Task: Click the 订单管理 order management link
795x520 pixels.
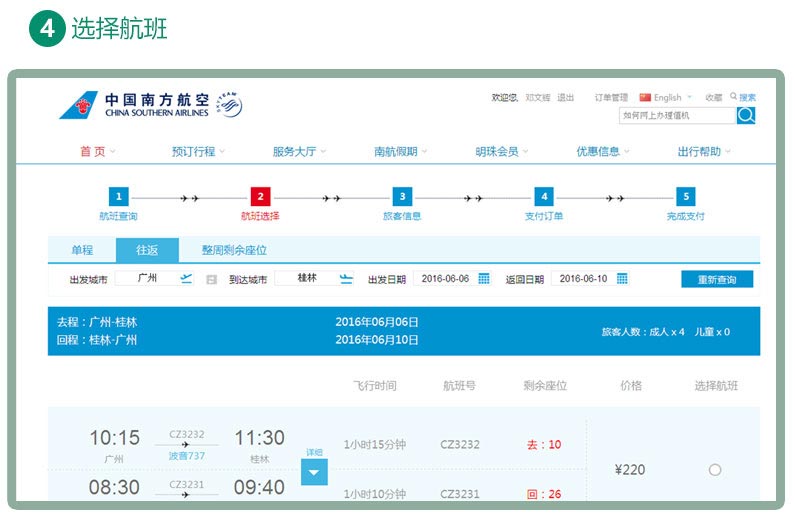Action: 611,97
